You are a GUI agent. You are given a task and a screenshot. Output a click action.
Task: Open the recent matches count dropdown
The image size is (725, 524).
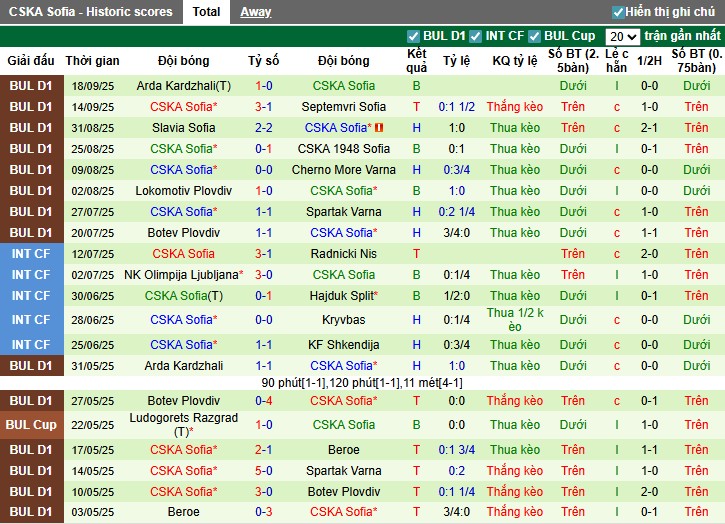click(622, 36)
